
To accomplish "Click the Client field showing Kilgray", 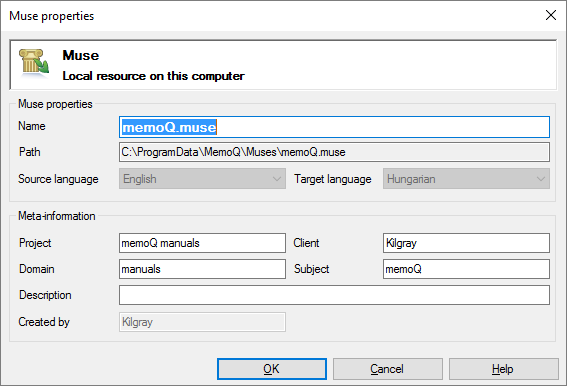I will click(x=466, y=243).
